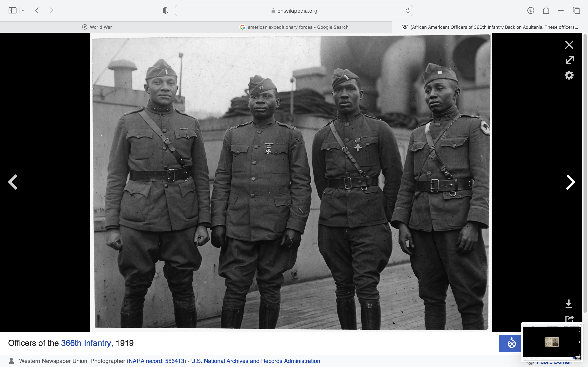
Task: Open the Safari Share menu
Action: (546, 10)
